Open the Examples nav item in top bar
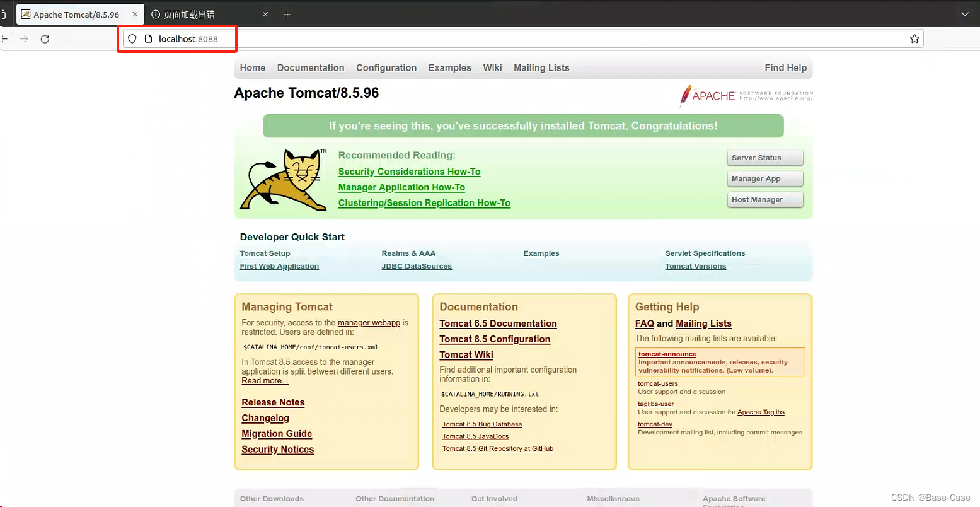The height and width of the screenshot is (507, 980). pyautogui.click(x=450, y=68)
